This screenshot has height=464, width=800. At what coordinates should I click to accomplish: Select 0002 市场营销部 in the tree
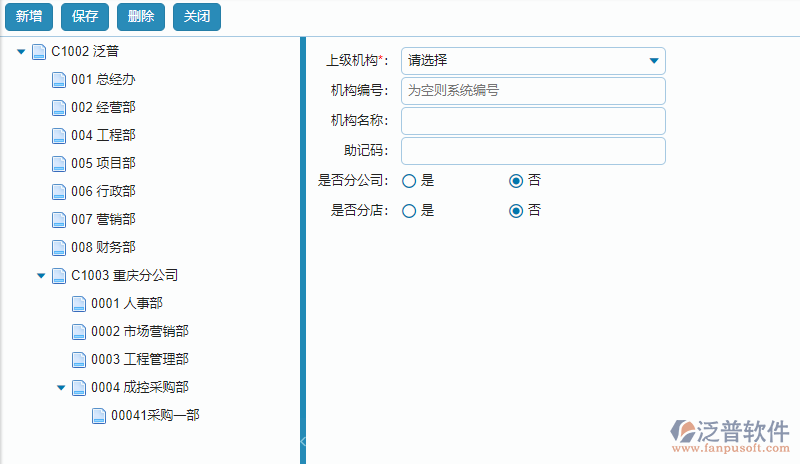coord(139,331)
